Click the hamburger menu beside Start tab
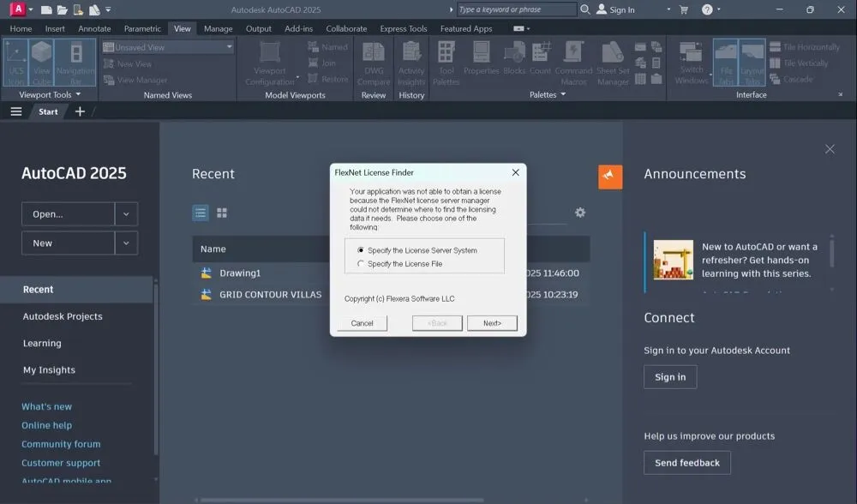 tap(16, 111)
